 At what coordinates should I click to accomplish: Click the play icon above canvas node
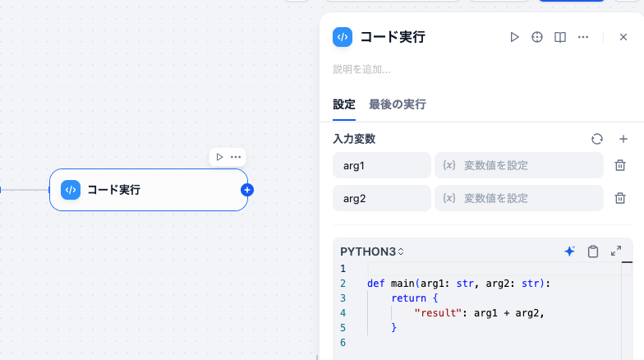pos(219,157)
